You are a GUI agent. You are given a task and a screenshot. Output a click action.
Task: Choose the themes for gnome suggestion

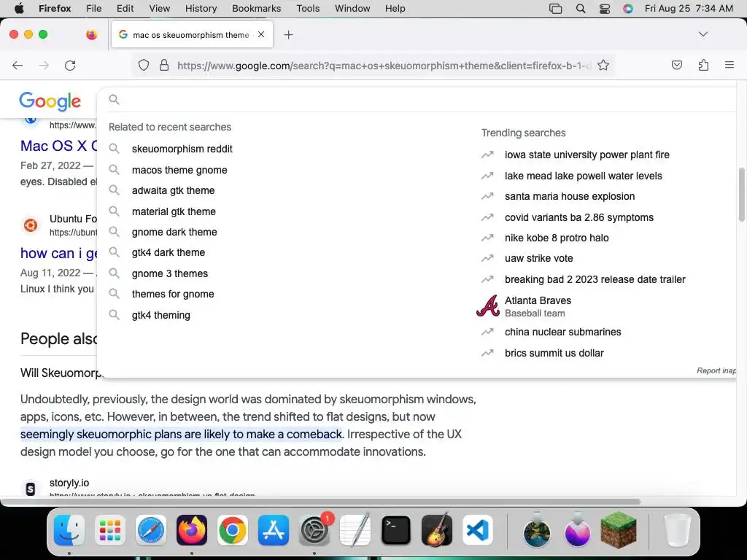point(173,294)
